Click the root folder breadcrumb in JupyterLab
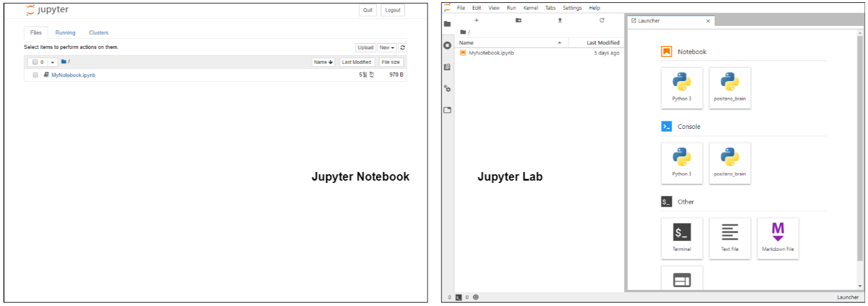 (x=463, y=32)
